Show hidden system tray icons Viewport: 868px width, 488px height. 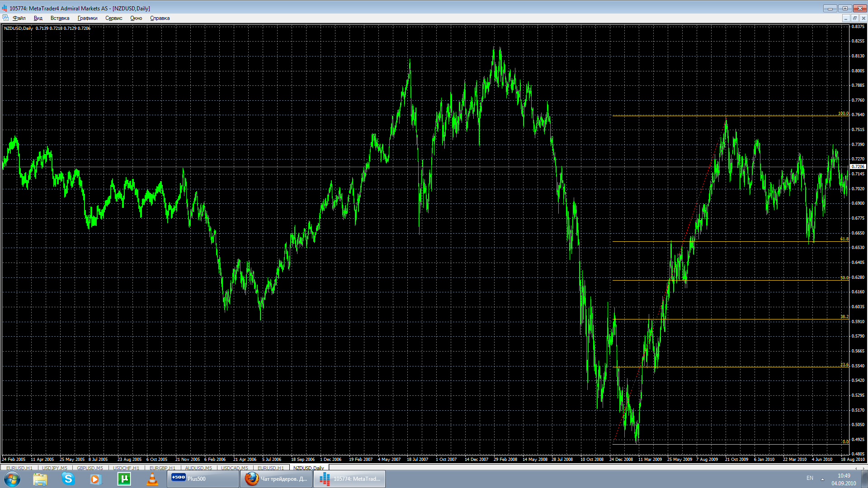coord(822,479)
